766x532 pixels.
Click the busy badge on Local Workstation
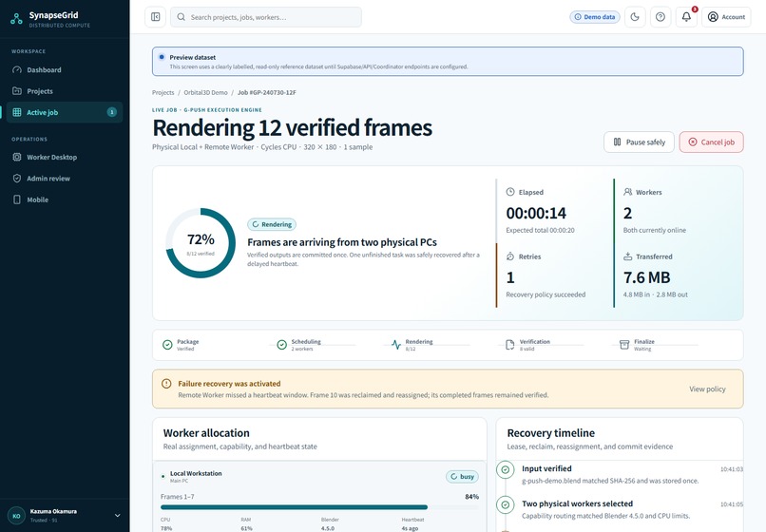462,476
